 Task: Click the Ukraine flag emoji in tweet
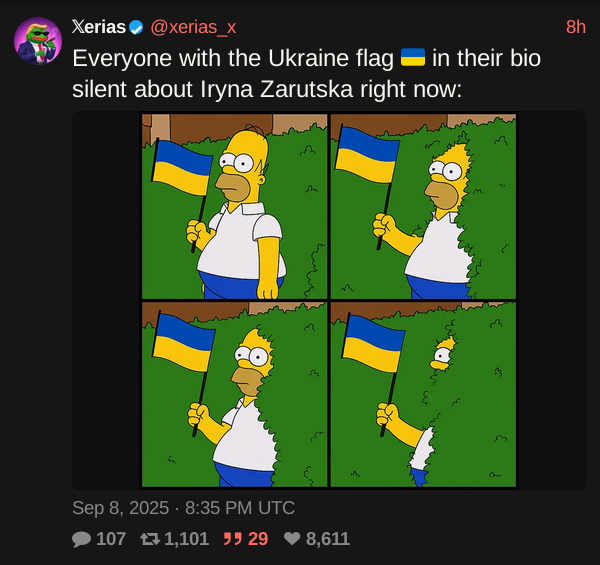[413, 58]
